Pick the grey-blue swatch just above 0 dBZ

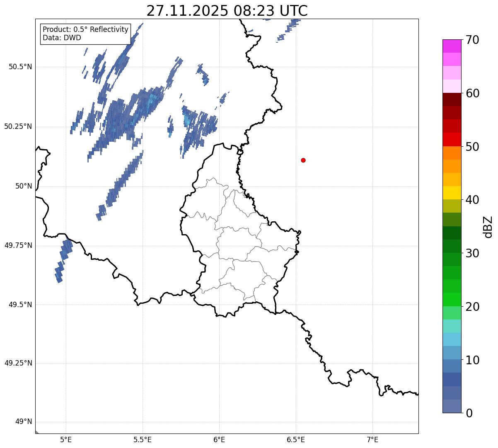[x=452, y=406]
